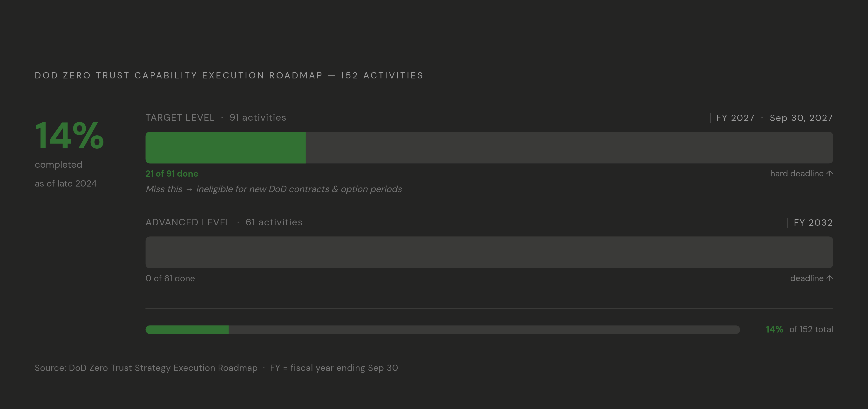Click the '14% of 152 total' text
The width and height of the screenshot is (868, 409).
pyautogui.click(x=799, y=329)
